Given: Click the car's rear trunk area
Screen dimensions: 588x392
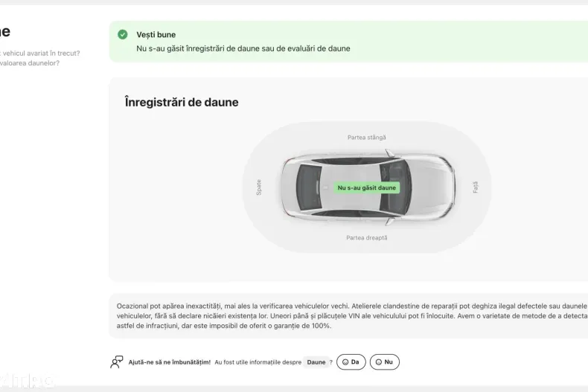Looking at the screenshot, I should [x=290, y=187].
